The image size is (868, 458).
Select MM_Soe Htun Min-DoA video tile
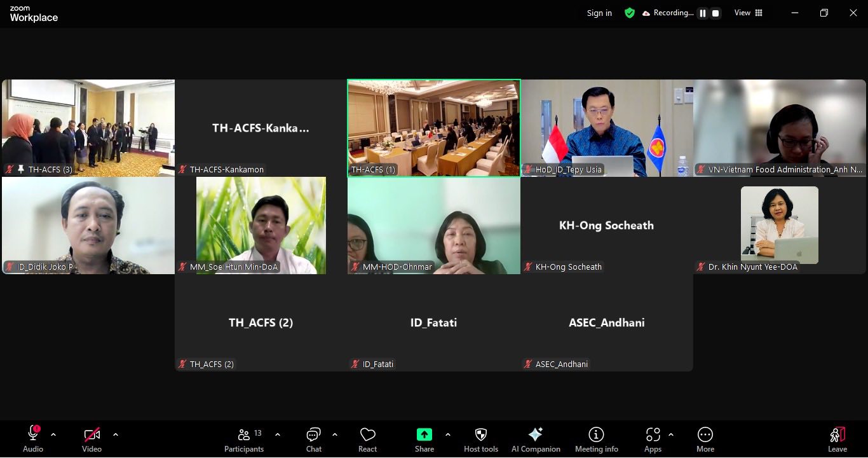[261, 225]
